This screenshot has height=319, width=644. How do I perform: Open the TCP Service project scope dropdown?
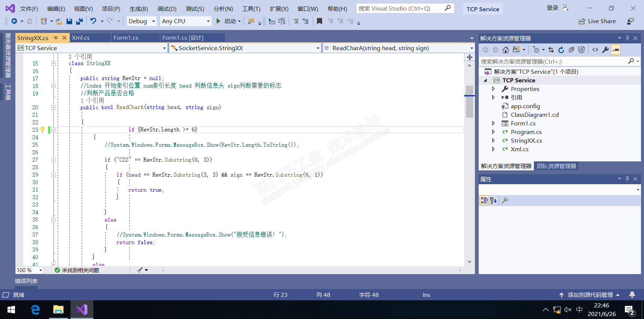point(91,48)
